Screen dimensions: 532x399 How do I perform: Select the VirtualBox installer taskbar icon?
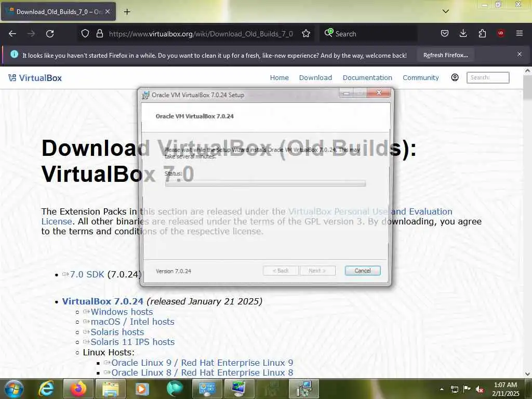click(303, 389)
